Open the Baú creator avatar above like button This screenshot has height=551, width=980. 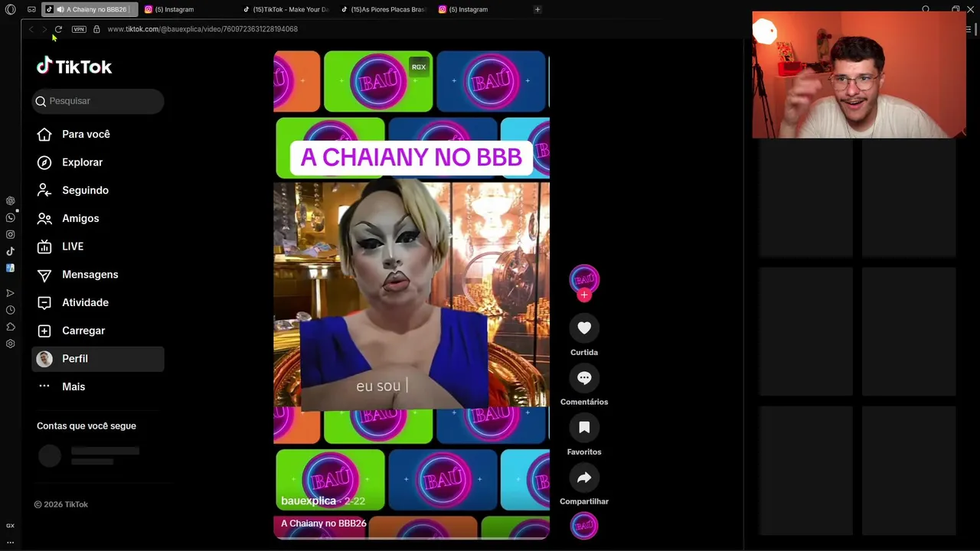(x=584, y=279)
